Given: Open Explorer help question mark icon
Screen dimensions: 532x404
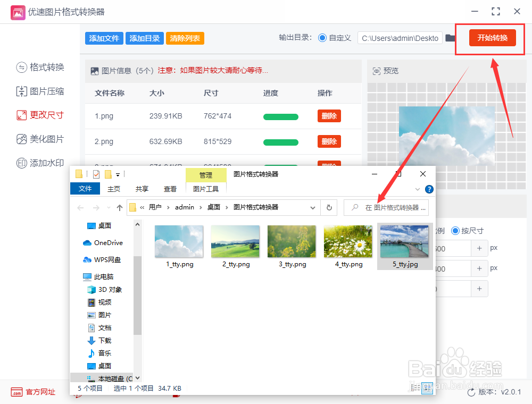Looking at the screenshot, I should coord(429,189).
